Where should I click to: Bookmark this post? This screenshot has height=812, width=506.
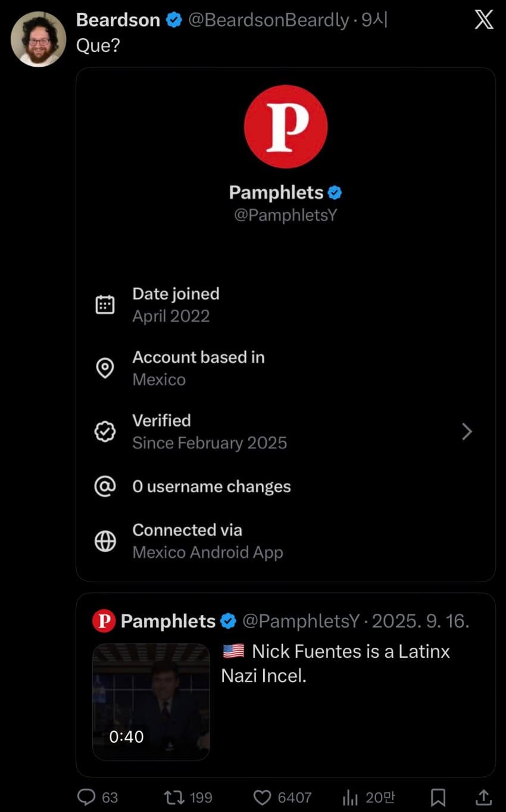coord(438,797)
